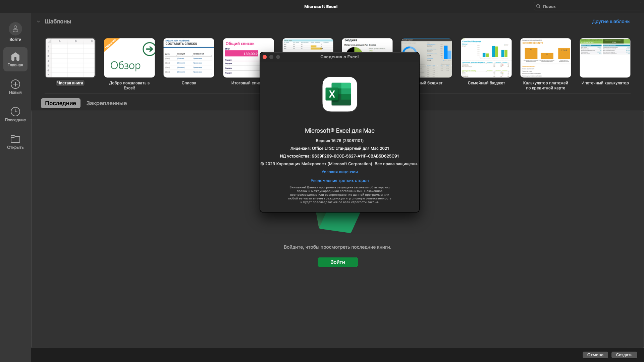Select the Последние tab
Screen dimensions: 644x362
pos(61,103)
